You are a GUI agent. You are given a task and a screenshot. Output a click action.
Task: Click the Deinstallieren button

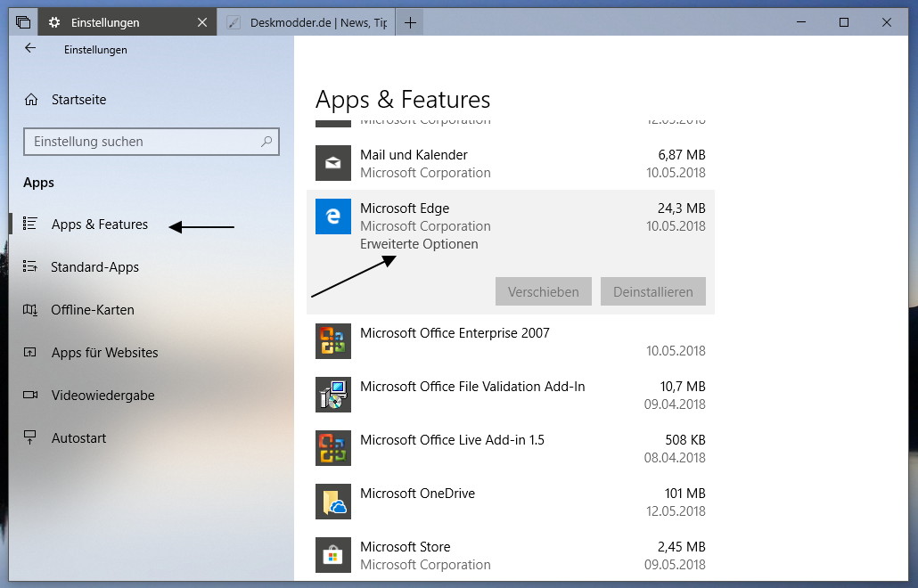[653, 291]
